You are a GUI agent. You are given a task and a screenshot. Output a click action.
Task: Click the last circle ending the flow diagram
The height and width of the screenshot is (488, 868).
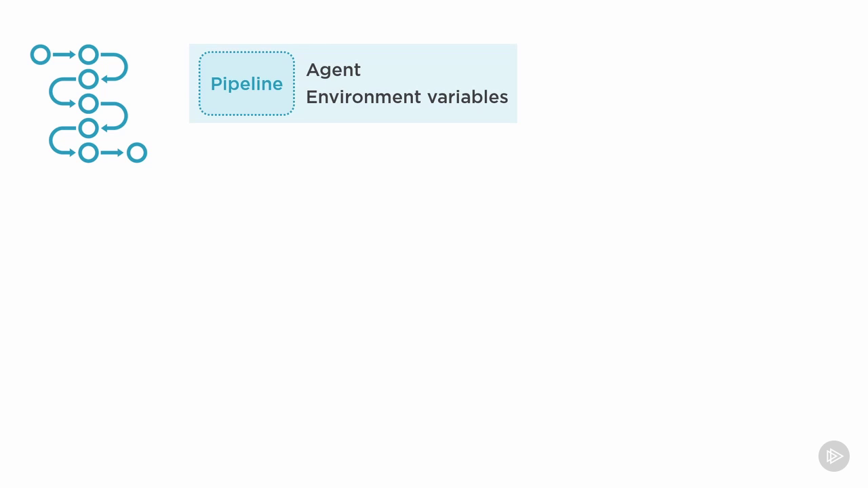click(137, 152)
